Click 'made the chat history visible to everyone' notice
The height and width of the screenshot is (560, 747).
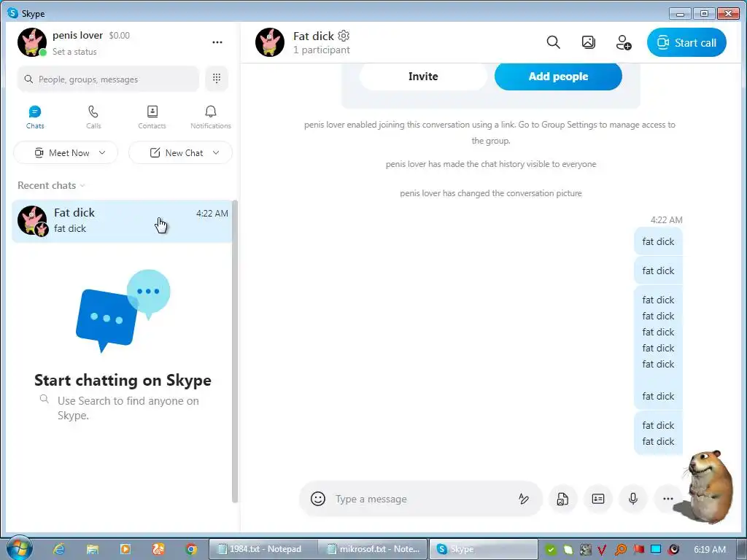491,164
